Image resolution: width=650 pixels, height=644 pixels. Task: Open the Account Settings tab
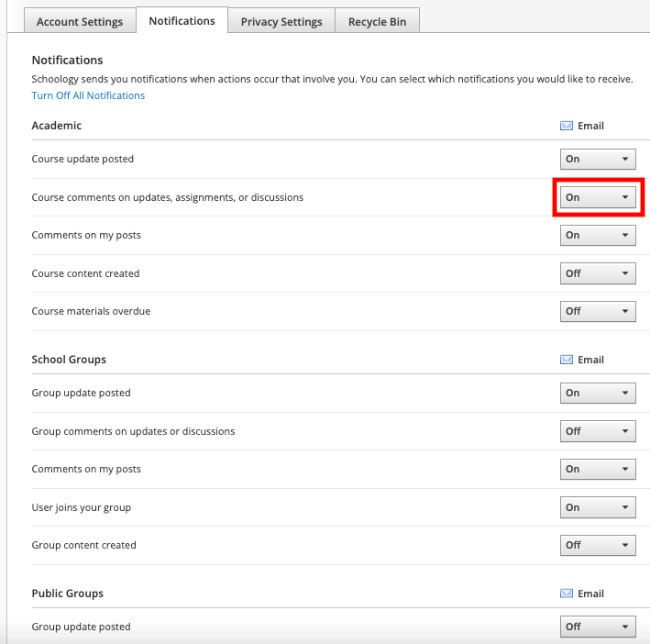tap(80, 22)
